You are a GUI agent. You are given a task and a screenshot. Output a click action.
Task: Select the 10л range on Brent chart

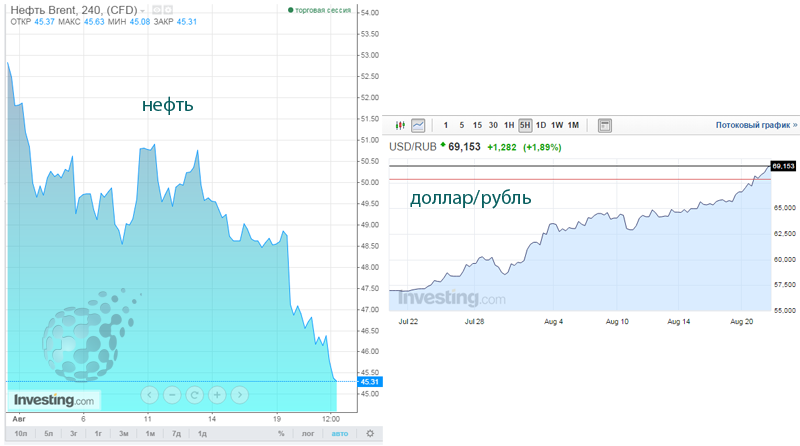pyautogui.click(x=21, y=434)
